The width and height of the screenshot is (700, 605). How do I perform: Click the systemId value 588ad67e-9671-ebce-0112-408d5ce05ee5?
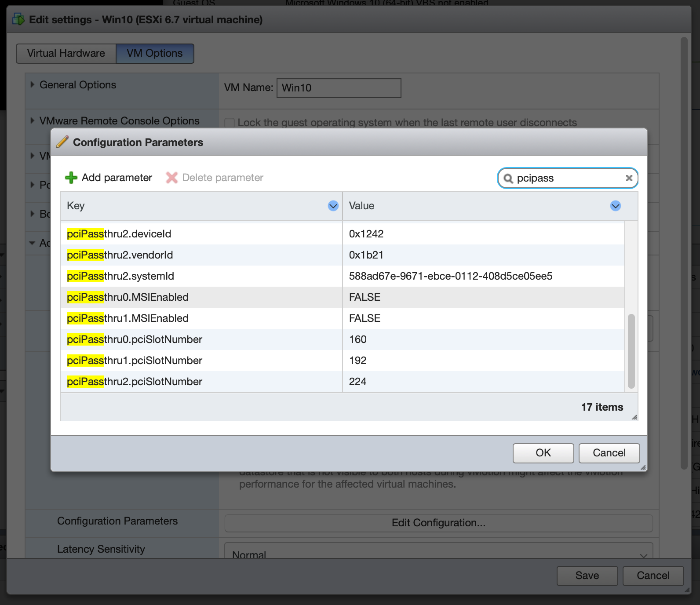(x=451, y=276)
